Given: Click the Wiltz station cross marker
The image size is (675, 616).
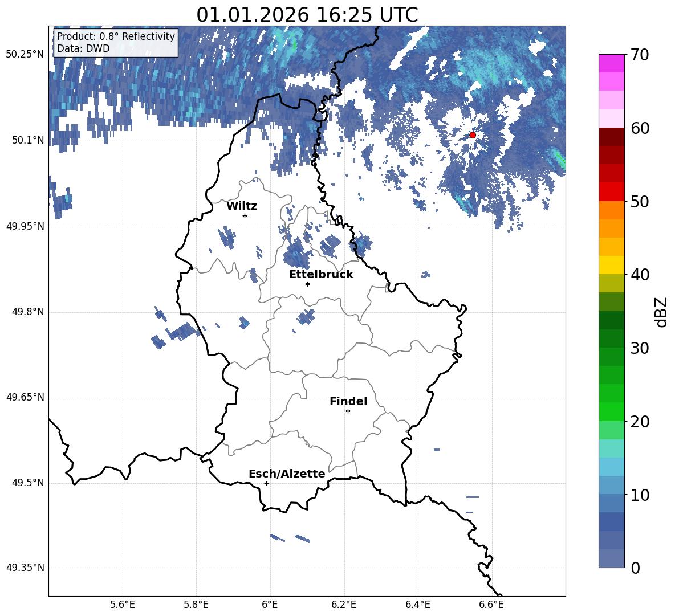Looking at the screenshot, I should click(x=245, y=215).
